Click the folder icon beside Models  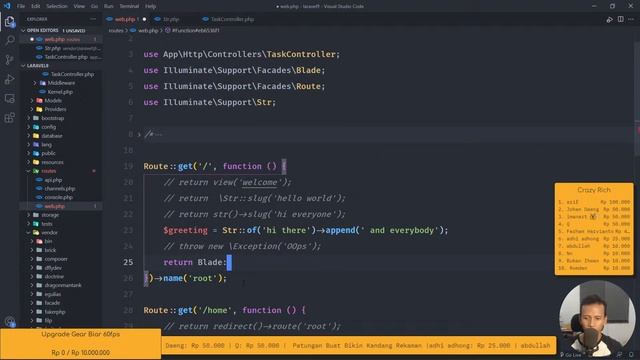(x=39, y=100)
